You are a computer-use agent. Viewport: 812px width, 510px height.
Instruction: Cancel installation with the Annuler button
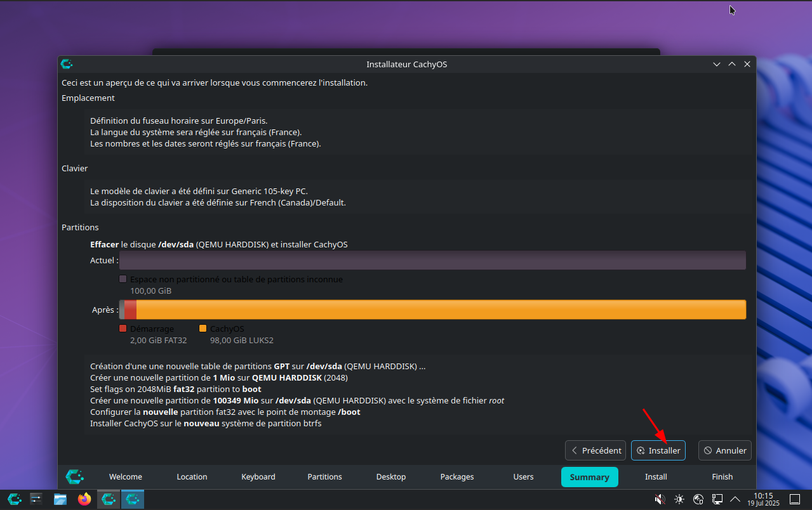(724, 450)
